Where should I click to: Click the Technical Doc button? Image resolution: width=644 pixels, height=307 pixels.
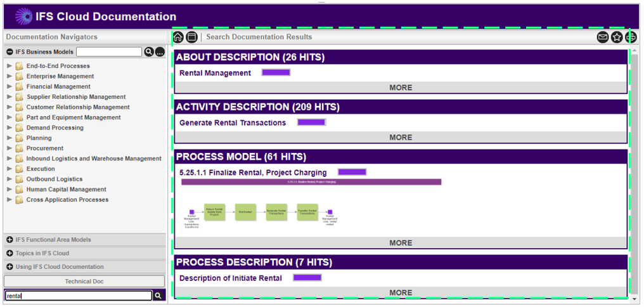[84, 282]
